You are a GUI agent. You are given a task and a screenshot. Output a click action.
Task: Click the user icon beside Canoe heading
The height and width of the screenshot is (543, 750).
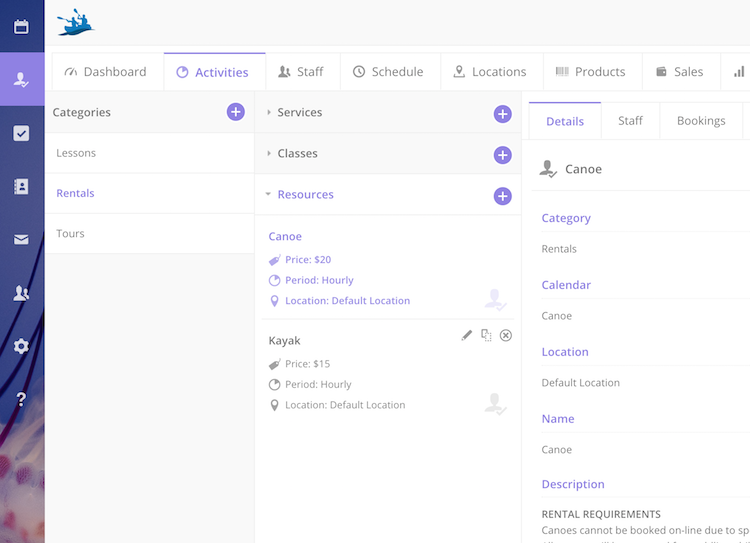[548, 169]
